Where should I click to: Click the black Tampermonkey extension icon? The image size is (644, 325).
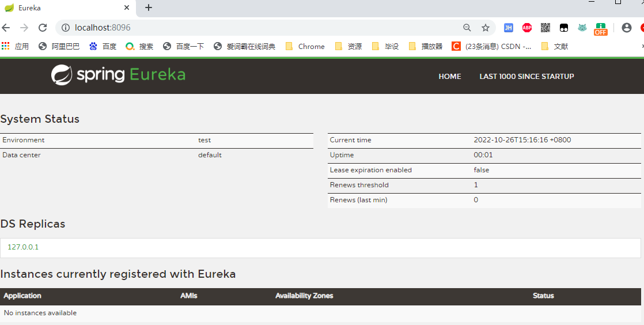(x=564, y=28)
